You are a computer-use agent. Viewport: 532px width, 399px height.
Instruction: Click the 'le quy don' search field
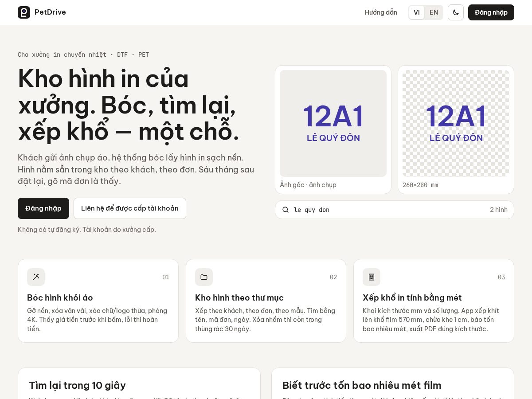tap(395, 210)
